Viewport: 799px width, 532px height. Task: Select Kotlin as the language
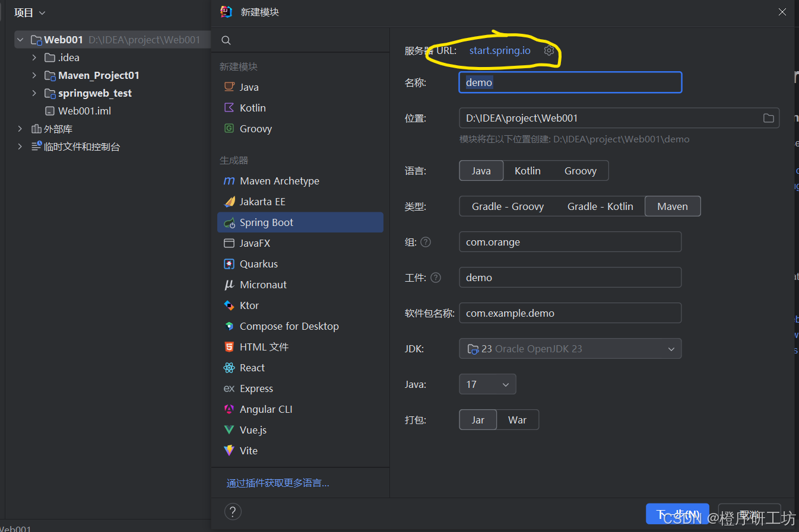(x=528, y=171)
